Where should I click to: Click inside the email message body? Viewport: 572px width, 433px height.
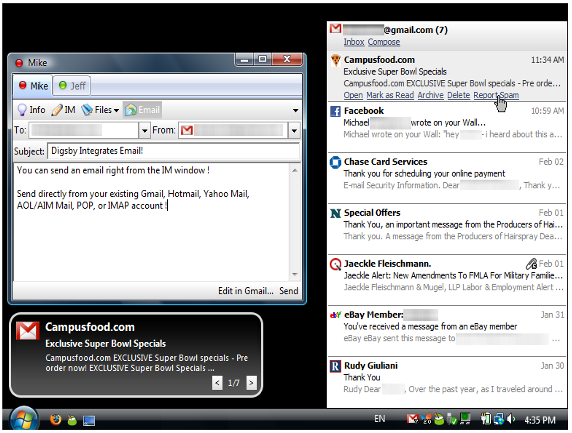coord(151,221)
